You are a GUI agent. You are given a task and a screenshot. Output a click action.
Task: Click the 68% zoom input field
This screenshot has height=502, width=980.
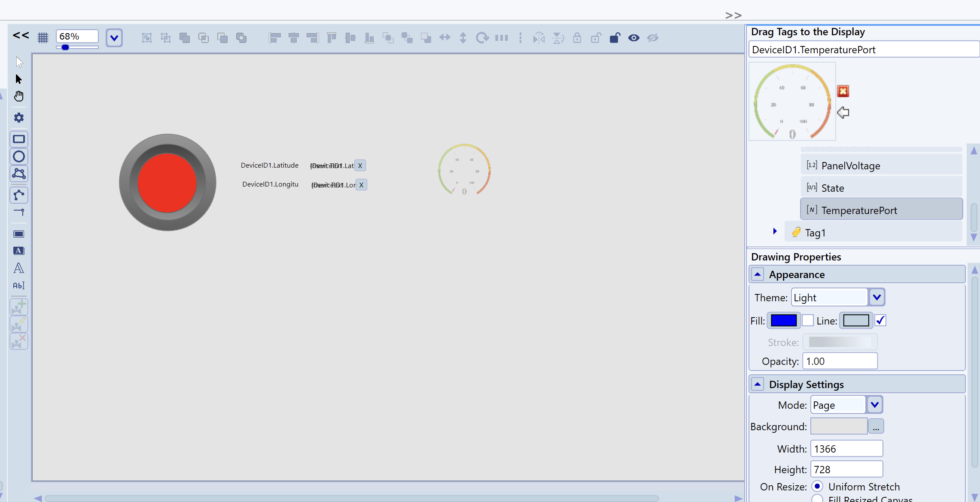(x=77, y=36)
